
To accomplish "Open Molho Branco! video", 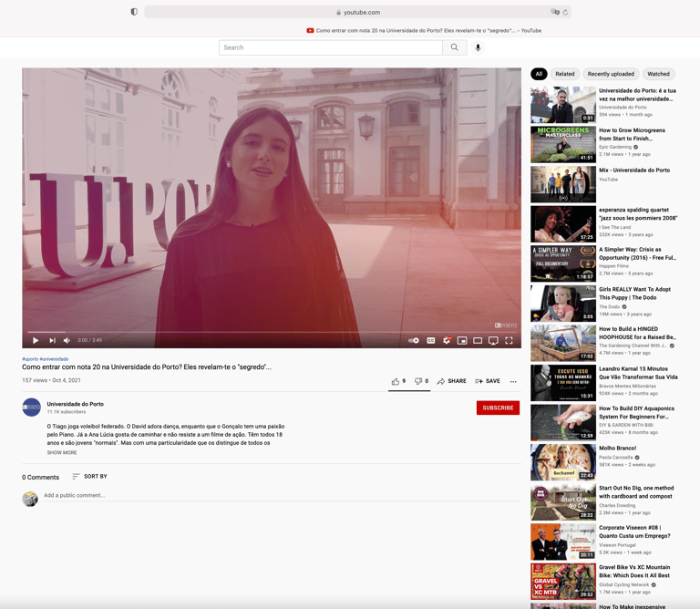I will pos(617,449).
